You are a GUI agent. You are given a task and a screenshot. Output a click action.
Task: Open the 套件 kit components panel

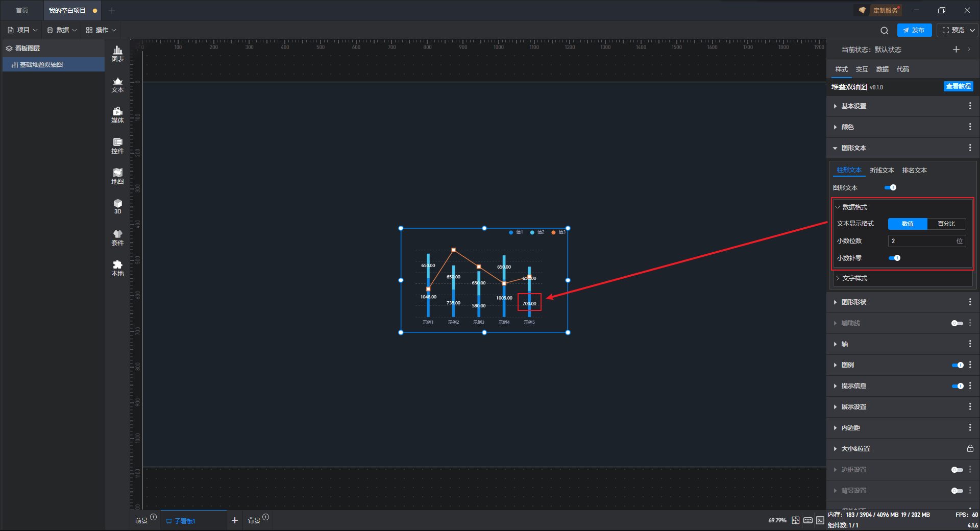[x=117, y=237]
